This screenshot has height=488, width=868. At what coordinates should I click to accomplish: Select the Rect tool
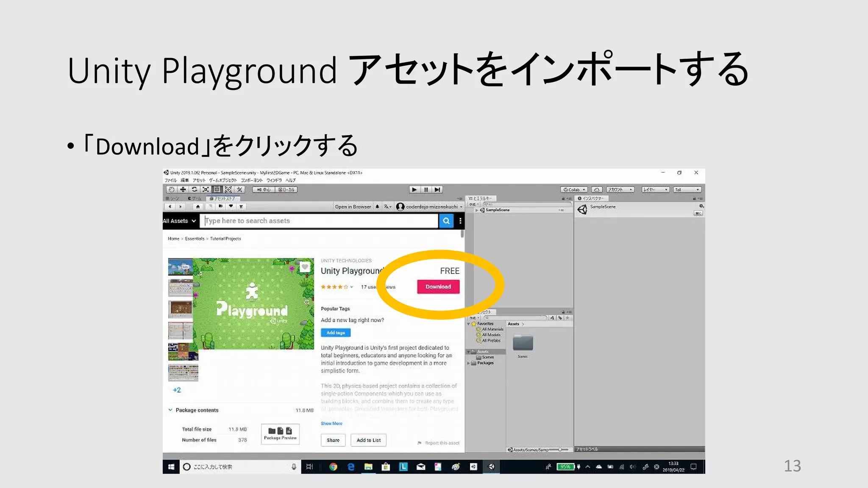coord(217,190)
